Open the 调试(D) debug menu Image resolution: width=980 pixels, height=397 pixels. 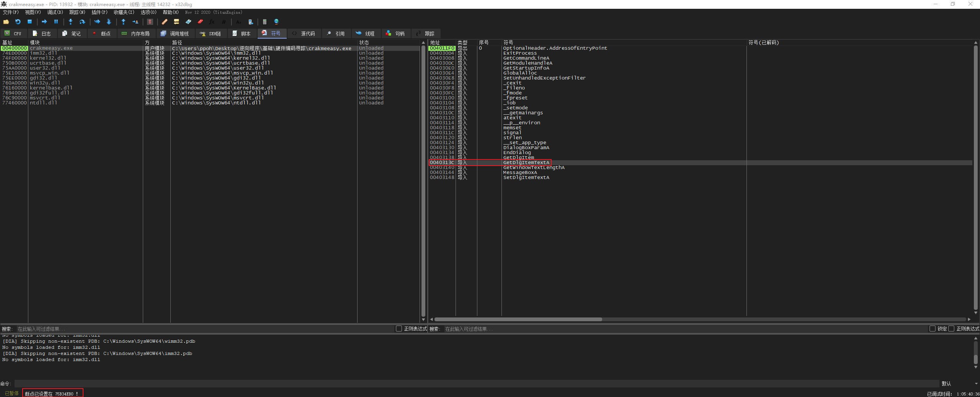[x=55, y=12]
